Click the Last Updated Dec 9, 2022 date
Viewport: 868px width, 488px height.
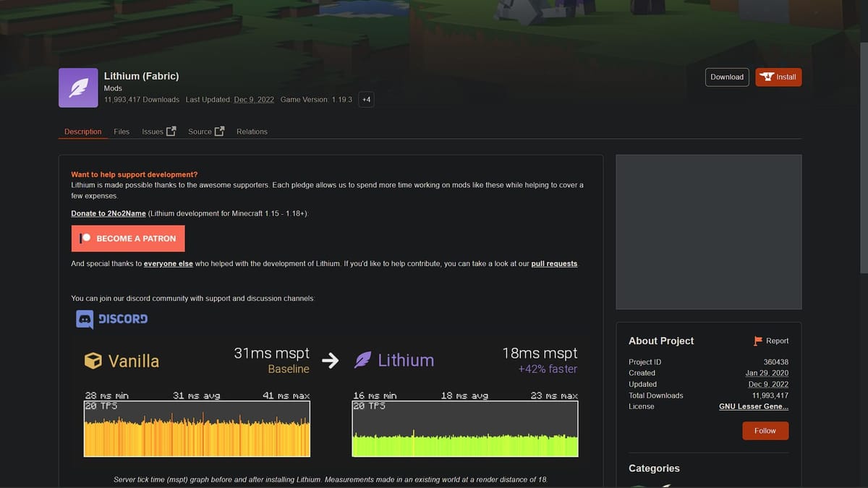point(254,100)
